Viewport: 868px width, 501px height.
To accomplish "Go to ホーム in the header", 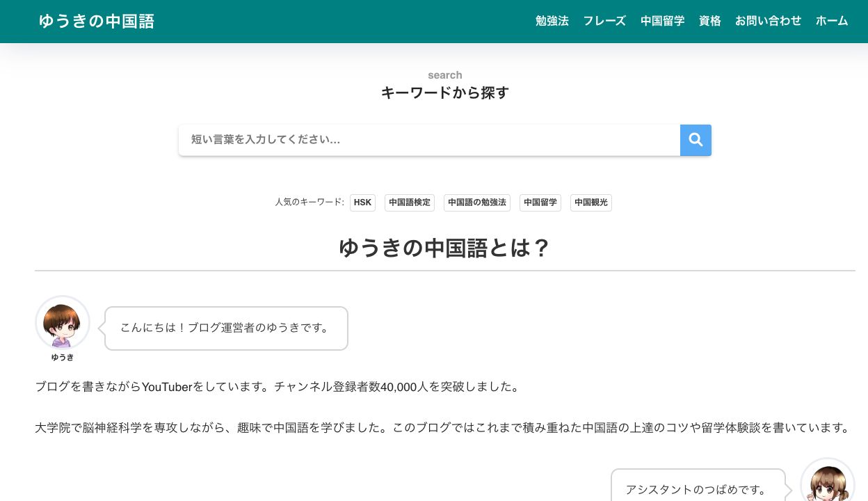I will tap(832, 21).
